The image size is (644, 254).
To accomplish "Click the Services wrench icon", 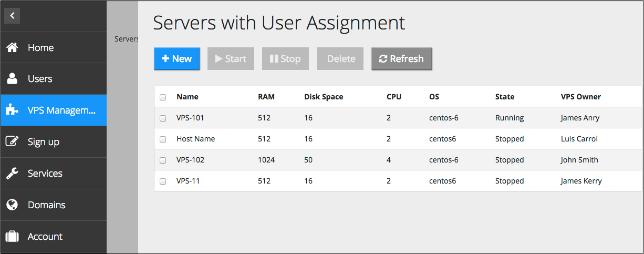I will click(x=12, y=174).
